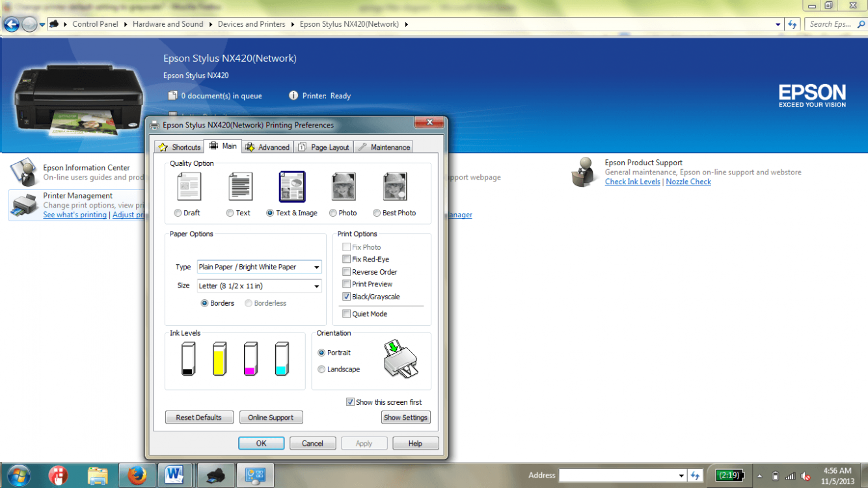The image size is (868, 488).
Task: Click the Help button
Action: click(x=415, y=443)
